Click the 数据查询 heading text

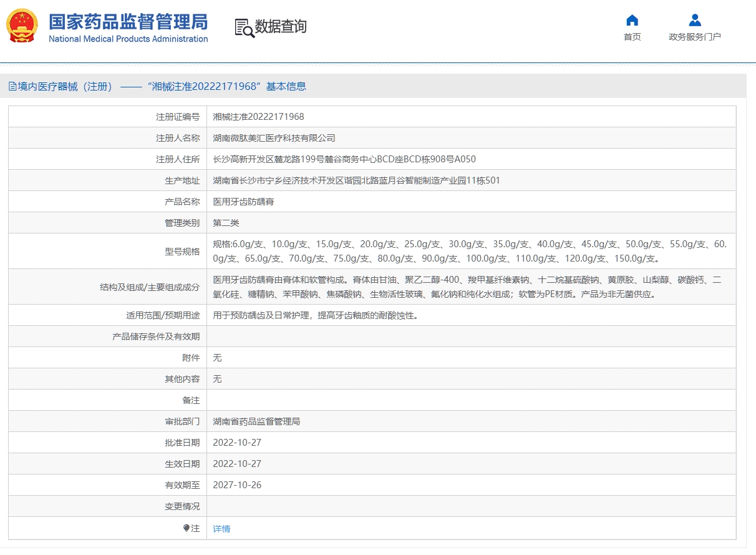[281, 27]
